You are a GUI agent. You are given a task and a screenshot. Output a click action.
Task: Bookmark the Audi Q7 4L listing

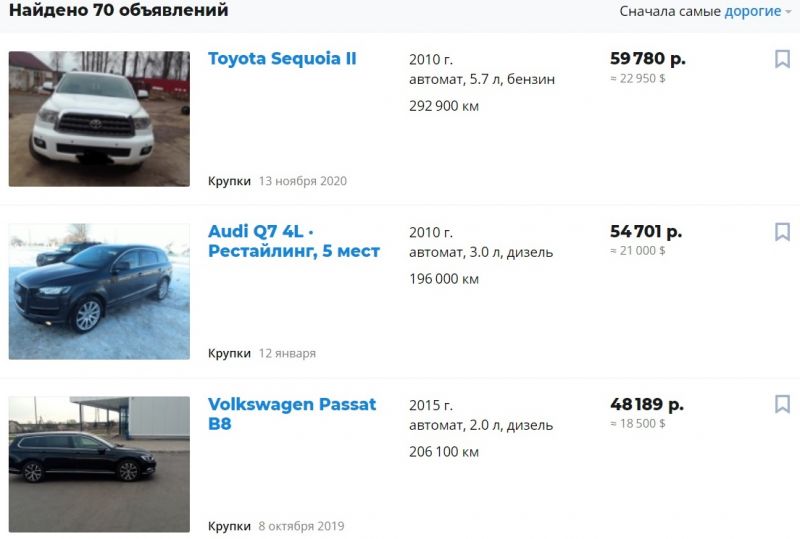pyautogui.click(x=782, y=231)
